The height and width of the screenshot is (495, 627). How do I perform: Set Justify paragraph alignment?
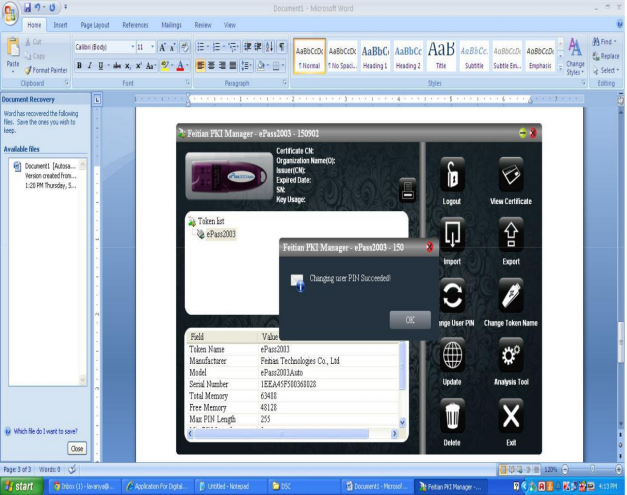coord(232,66)
